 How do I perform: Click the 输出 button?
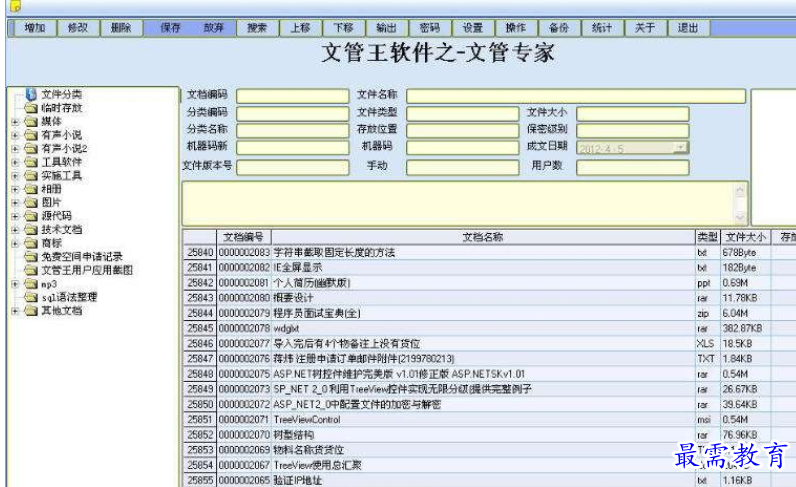click(x=386, y=28)
